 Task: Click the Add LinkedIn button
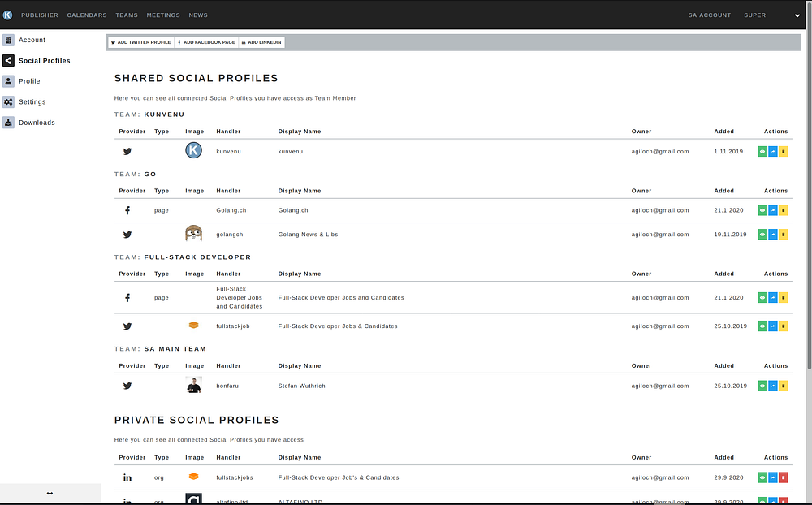coord(261,42)
